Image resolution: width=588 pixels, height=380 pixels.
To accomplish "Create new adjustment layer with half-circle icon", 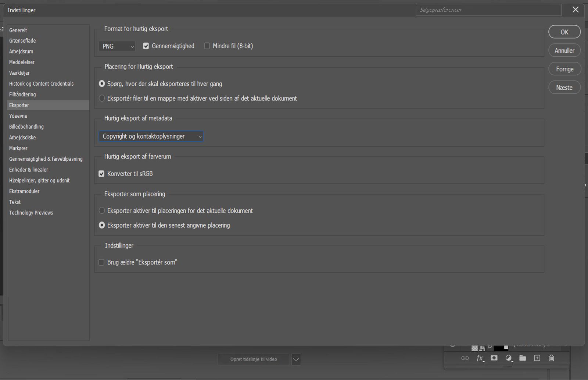I will tap(509, 358).
